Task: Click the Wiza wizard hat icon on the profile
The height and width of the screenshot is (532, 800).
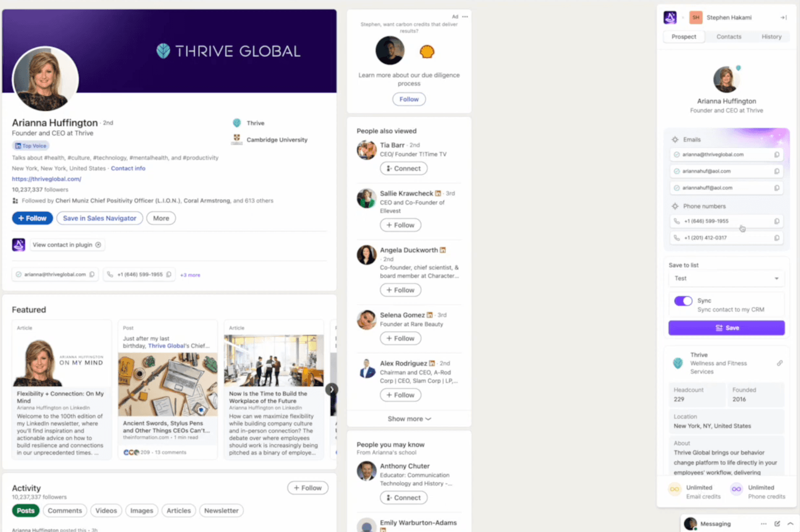Action: 18,244
